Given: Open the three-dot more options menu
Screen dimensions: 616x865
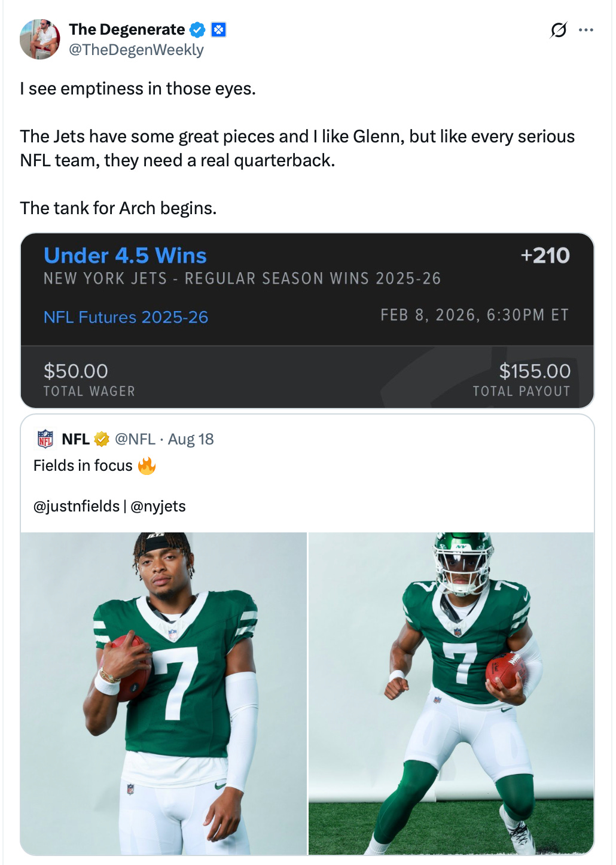Looking at the screenshot, I should click(x=586, y=30).
